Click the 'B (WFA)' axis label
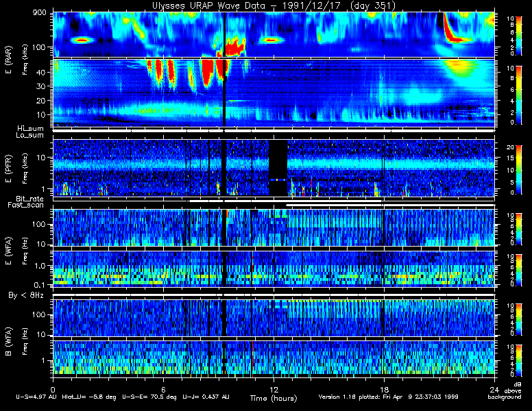This screenshot has height=411, width=532. click(9, 342)
